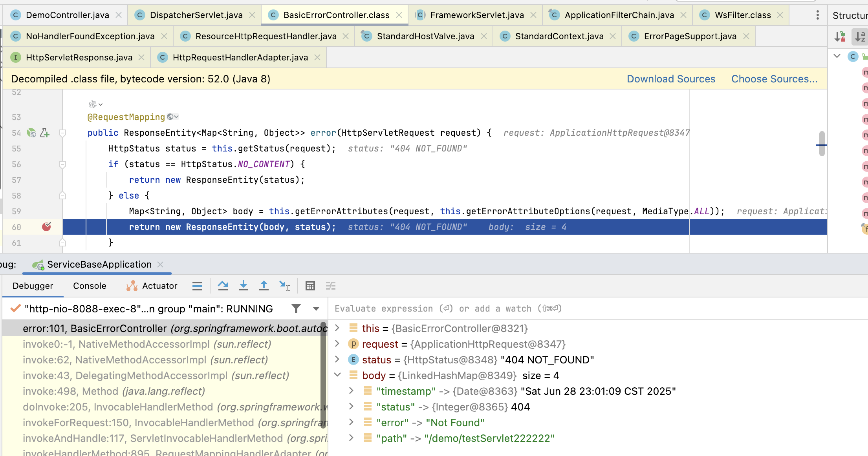The width and height of the screenshot is (868, 456).
Task: Click the Step Over debugger icon
Action: coord(223,286)
